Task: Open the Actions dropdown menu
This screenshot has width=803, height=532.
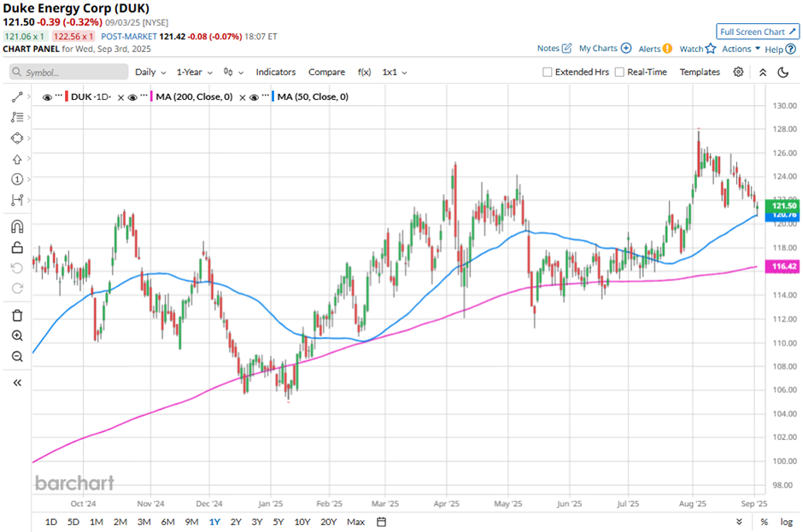Action: (x=741, y=49)
